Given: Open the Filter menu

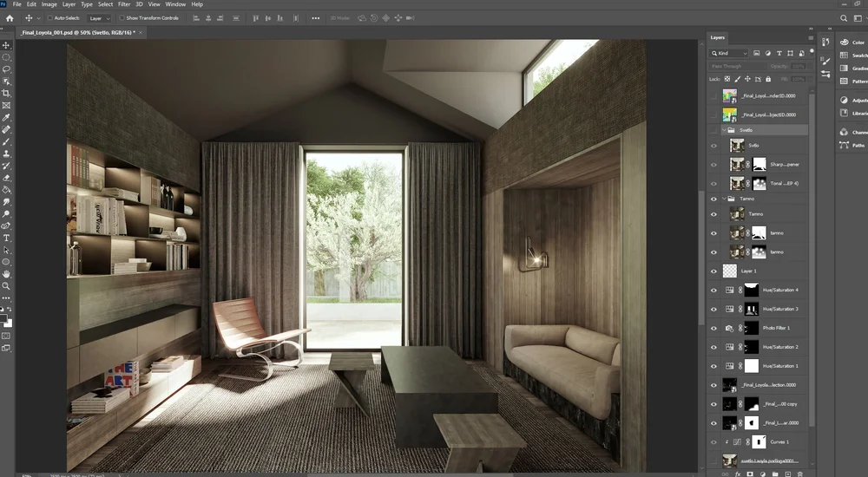Looking at the screenshot, I should tap(124, 4).
